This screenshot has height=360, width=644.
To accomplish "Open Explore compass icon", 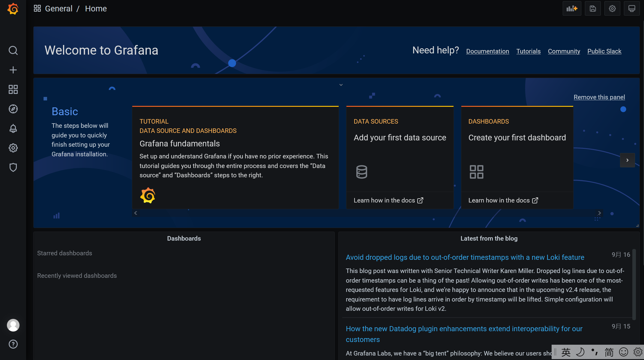I will (x=13, y=109).
